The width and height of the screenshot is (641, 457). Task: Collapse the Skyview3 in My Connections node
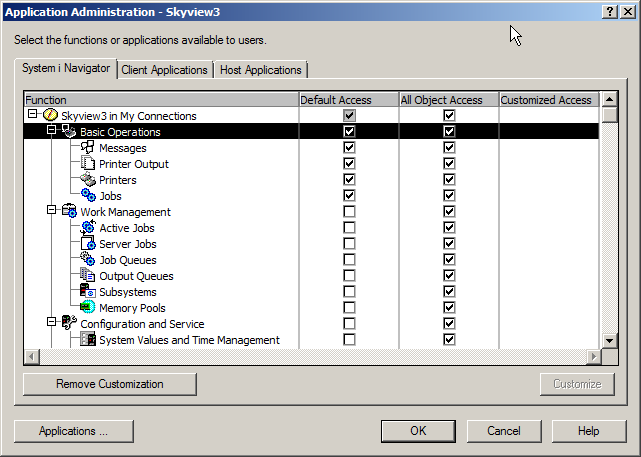point(32,114)
